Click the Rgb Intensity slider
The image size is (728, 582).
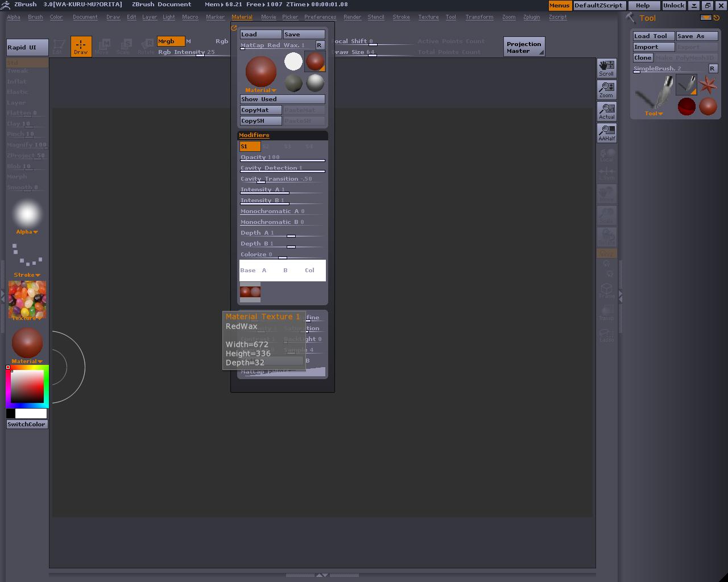click(x=193, y=52)
